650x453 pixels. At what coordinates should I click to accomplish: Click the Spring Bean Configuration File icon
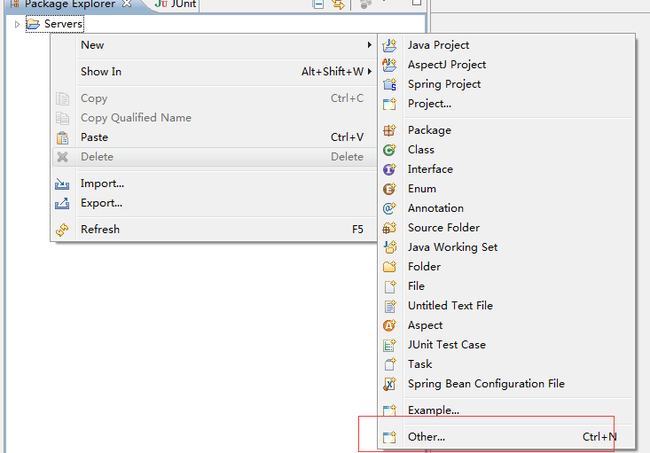(x=389, y=384)
